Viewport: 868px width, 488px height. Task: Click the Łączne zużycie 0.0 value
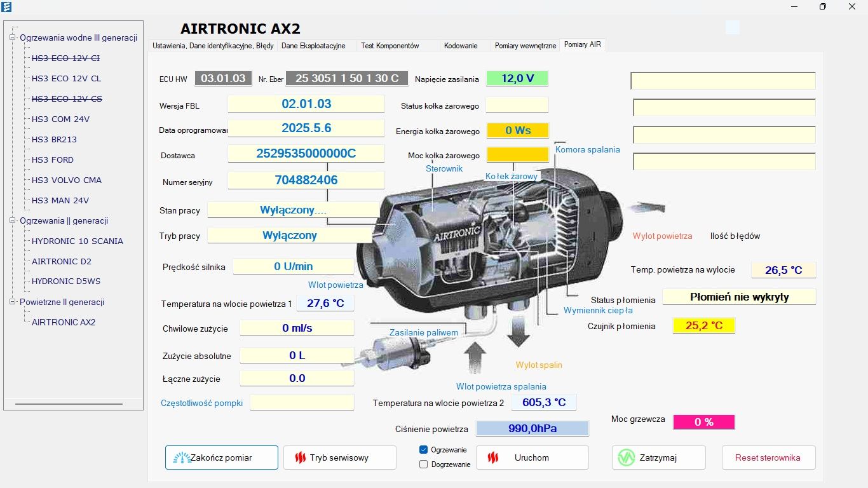tap(297, 378)
